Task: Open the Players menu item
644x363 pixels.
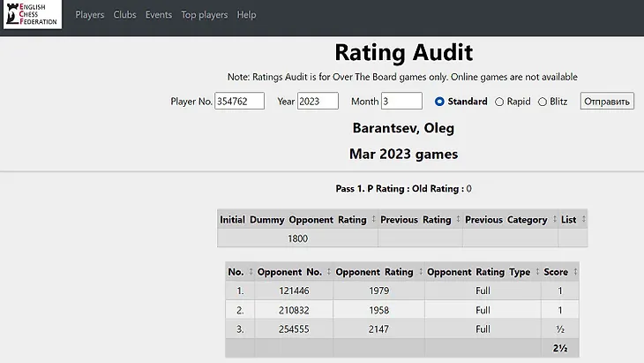Action: pos(89,15)
